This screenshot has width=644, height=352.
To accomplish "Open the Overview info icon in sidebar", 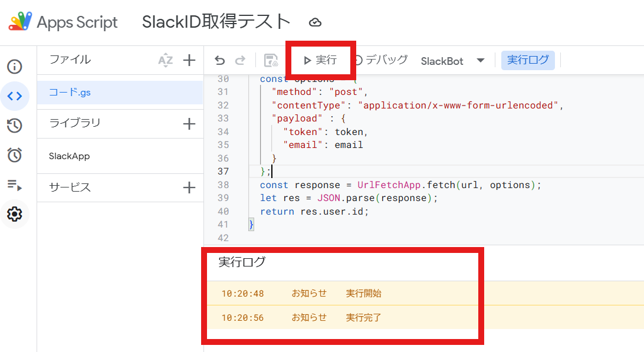I will tap(14, 67).
